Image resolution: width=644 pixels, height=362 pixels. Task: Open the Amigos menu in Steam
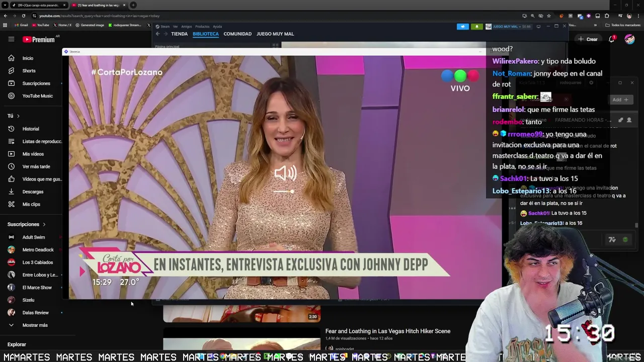pos(186,26)
